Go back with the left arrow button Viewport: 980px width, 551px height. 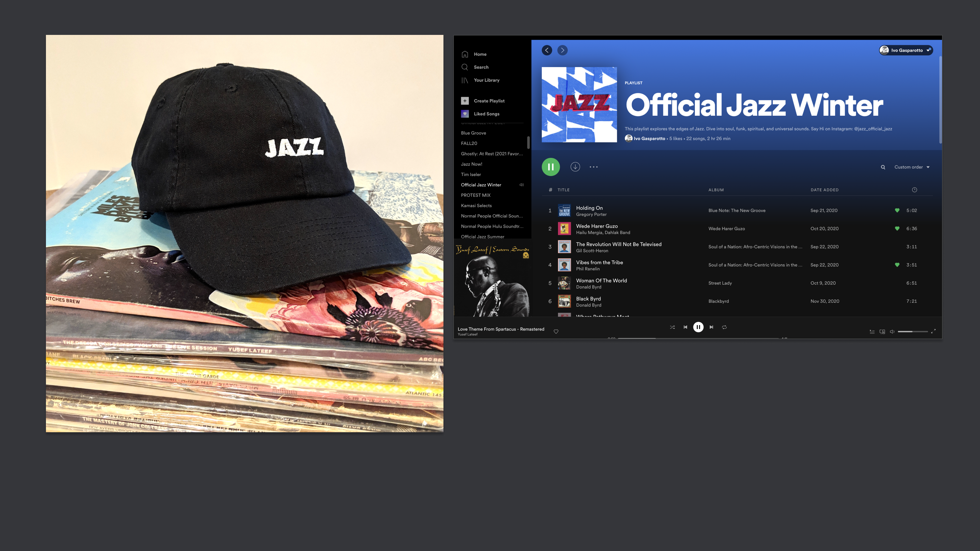tap(547, 50)
